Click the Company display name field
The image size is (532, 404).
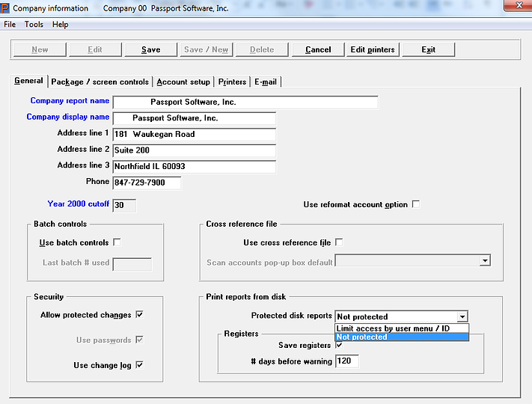194,118
